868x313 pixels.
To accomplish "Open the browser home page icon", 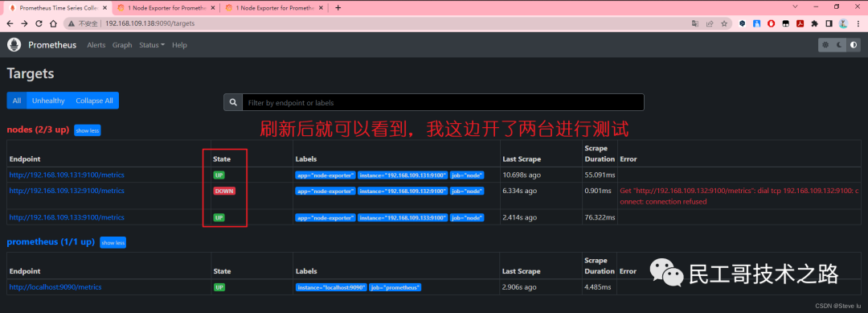I will pos(53,24).
